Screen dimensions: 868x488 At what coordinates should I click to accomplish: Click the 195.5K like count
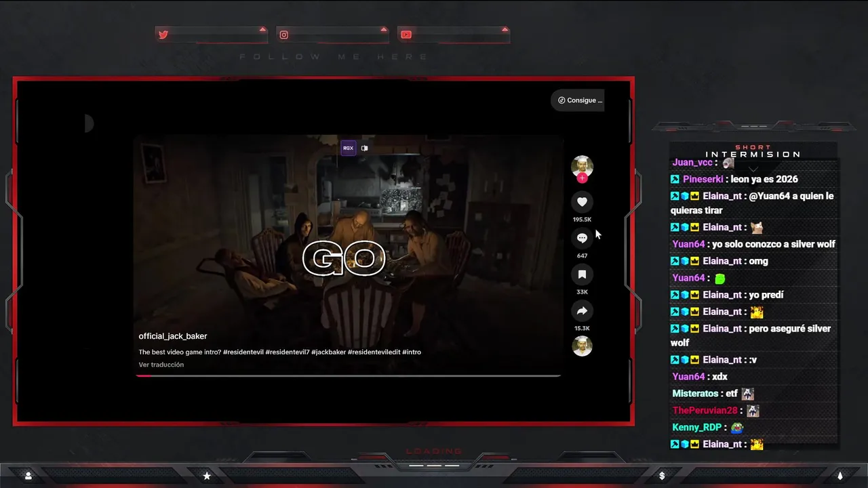point(582,220)
